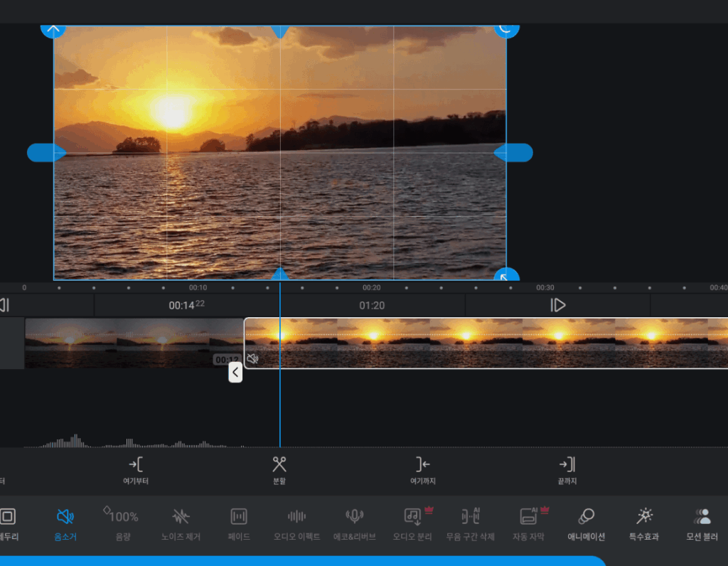Click the muted speaker icon on selected clip
728x566 pixels.
[252, 359]
